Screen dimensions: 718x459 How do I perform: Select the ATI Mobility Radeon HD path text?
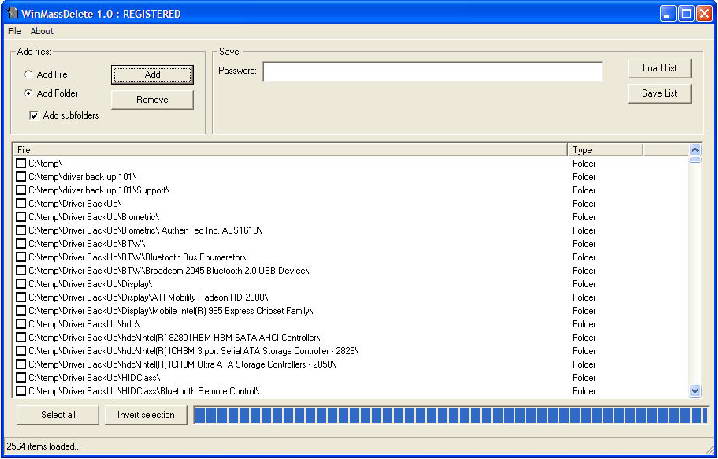[x=148, y=298]
